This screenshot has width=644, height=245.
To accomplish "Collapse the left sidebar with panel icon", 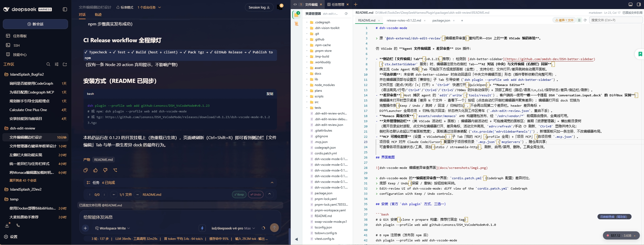I will (65, 9).
